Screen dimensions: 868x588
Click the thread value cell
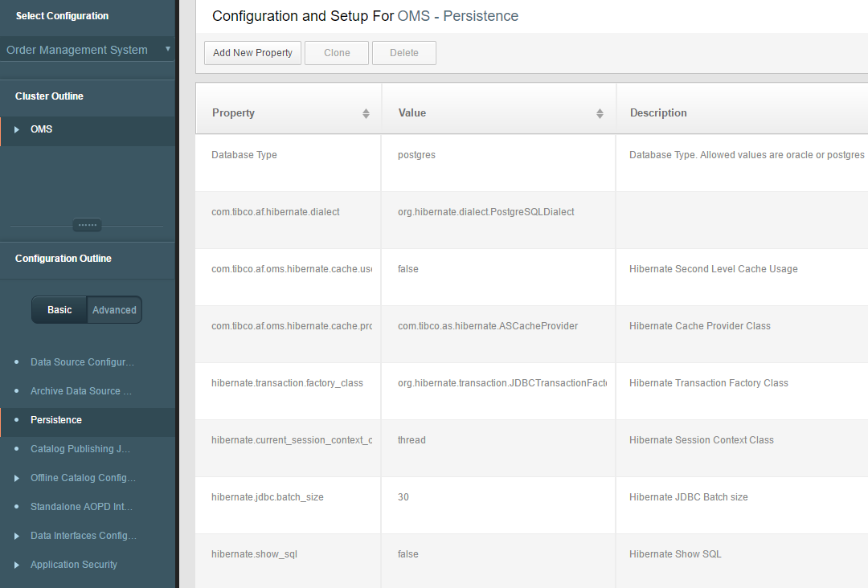pos(498,448)
